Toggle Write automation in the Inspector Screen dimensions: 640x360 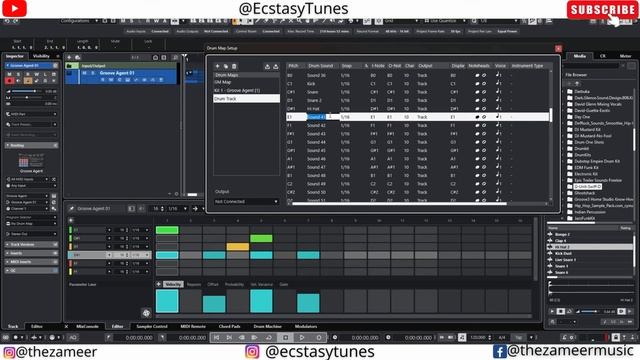[x=36, y=74]
